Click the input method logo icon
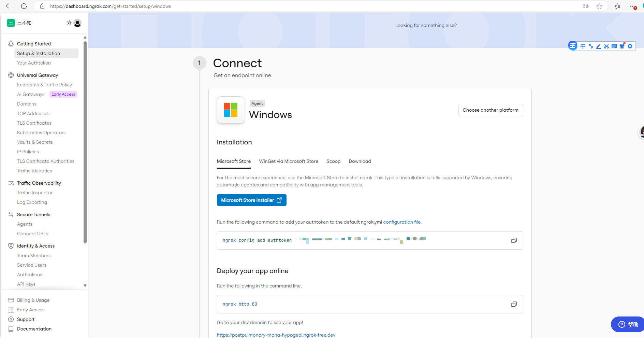The height and width of the screenshot is (338, 644). click(573, 46)
